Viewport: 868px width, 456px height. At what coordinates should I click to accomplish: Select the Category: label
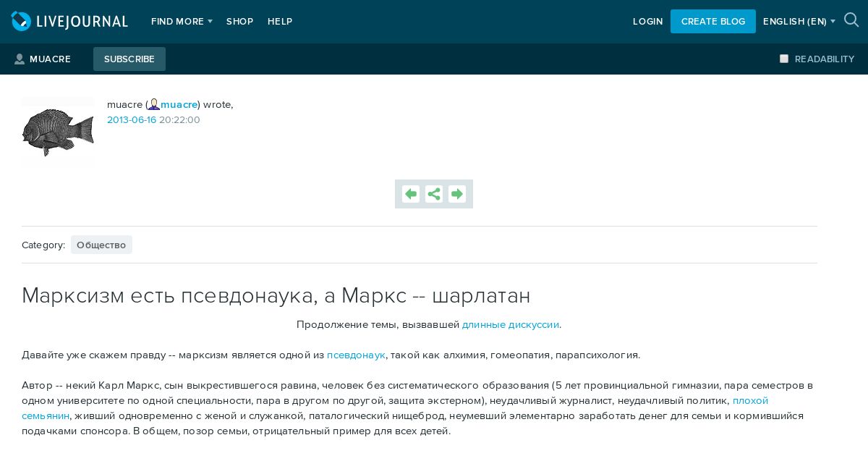tap(43, 245)
